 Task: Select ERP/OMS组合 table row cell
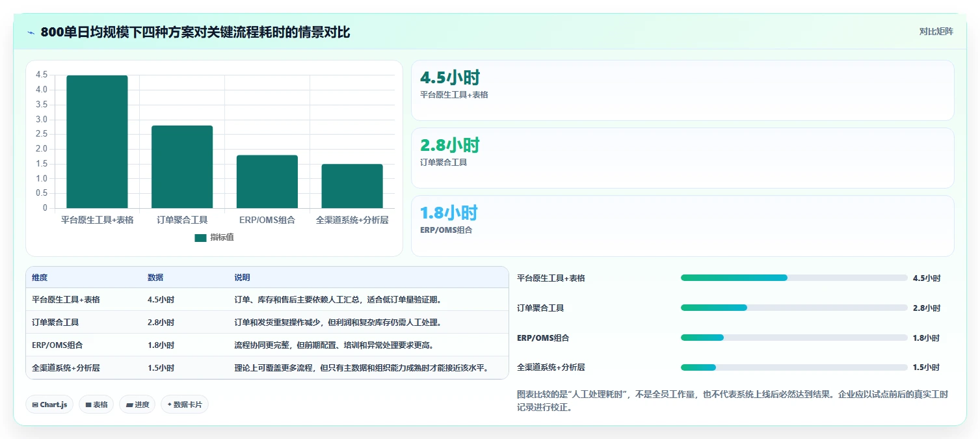(57, 345)
